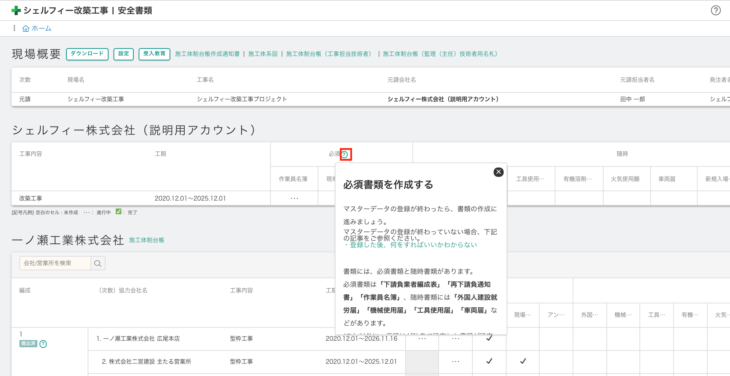The height and width of the screenshot is (376, 730).
Task: Click the ダウンロード button
Action: 88,54
